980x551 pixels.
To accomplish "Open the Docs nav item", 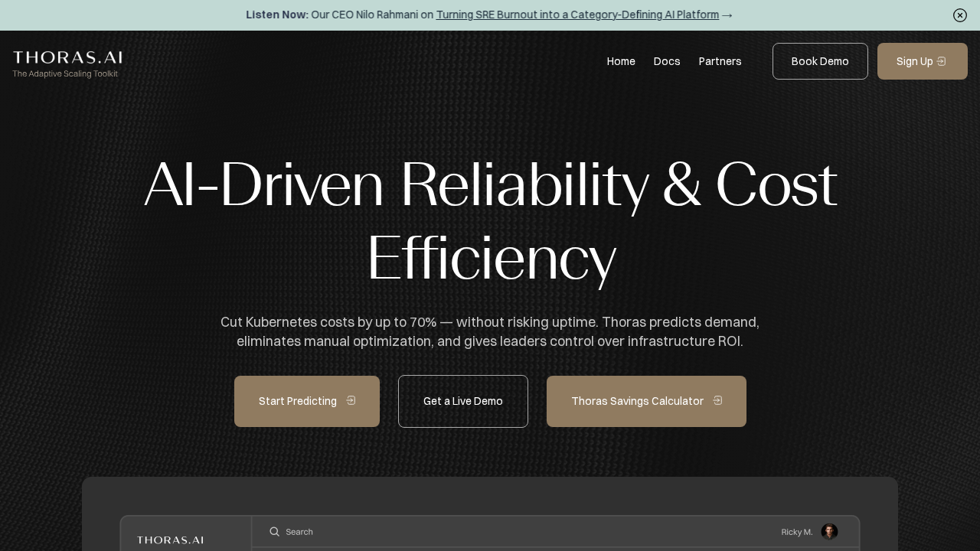I will (x=667, y=61).
